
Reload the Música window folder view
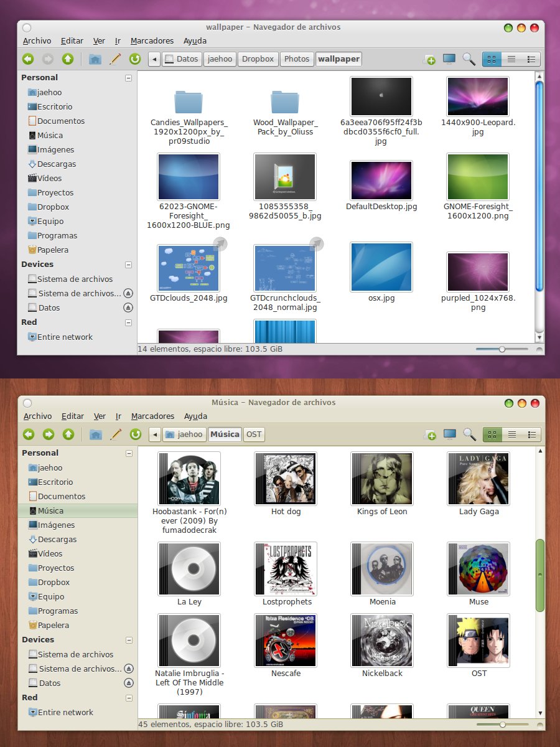[x=136, y=435]
